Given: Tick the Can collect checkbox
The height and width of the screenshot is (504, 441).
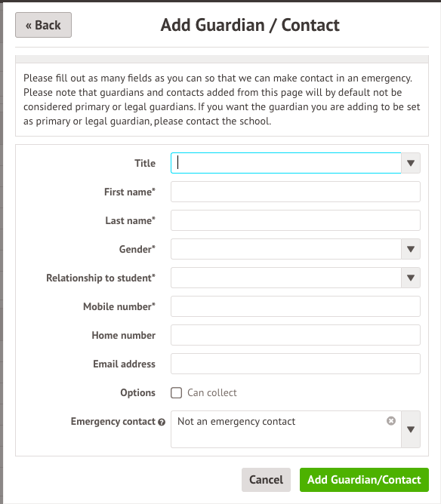Looking at the screenshot, I should pos(176,393).
